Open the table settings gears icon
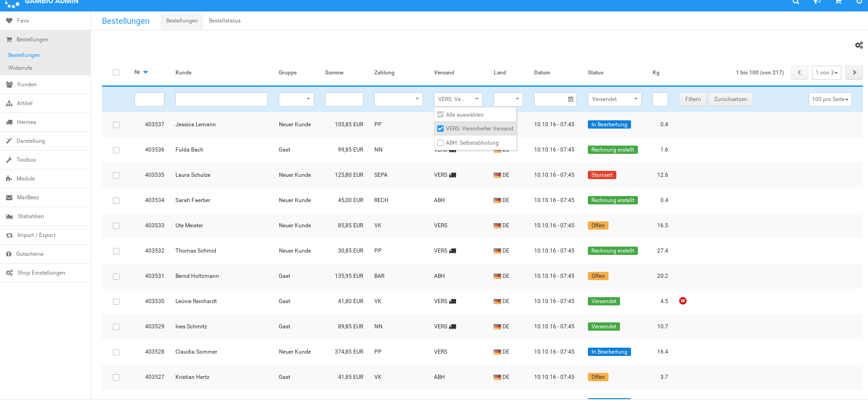 pos(858,45)
